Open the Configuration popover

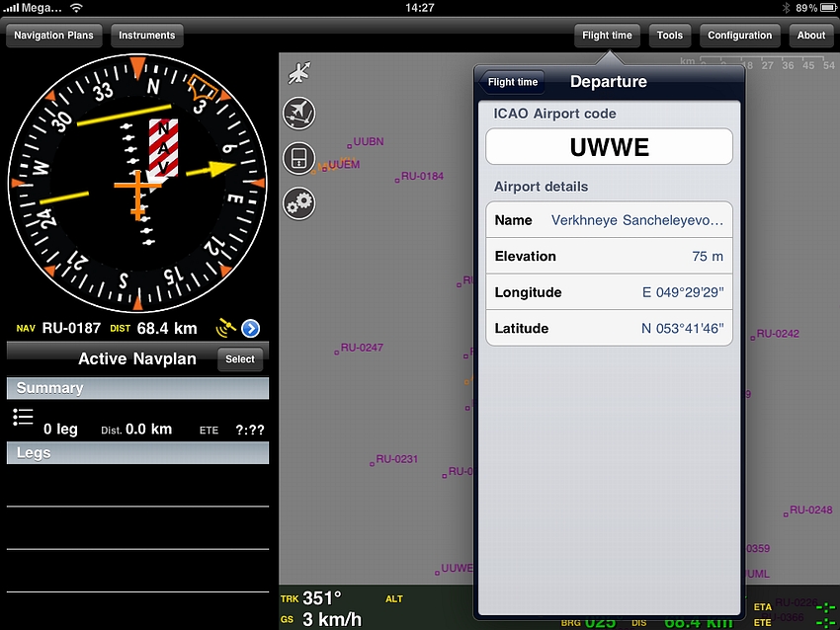pyautogui.click(x=739, y=36)
